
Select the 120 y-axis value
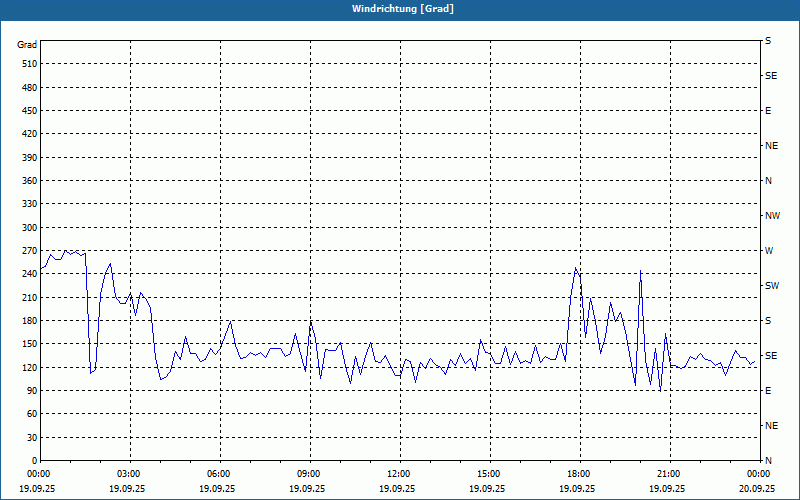30,367
